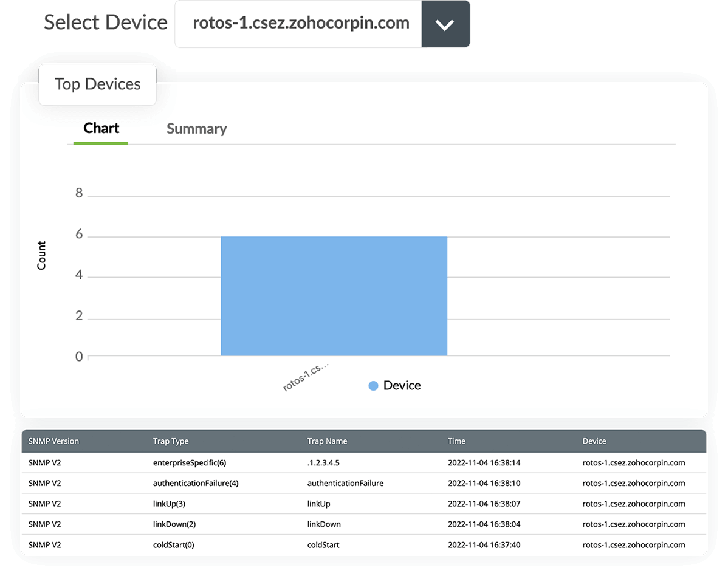728x576 pixels.
Task: Select the coldStart(0) trap row
Action: [174, 545]
